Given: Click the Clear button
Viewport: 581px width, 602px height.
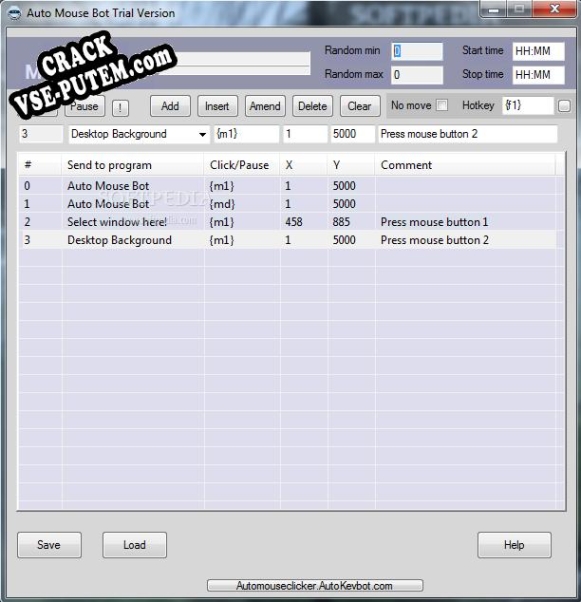Looking at the screenshot, I should click(x=360, y=106).
